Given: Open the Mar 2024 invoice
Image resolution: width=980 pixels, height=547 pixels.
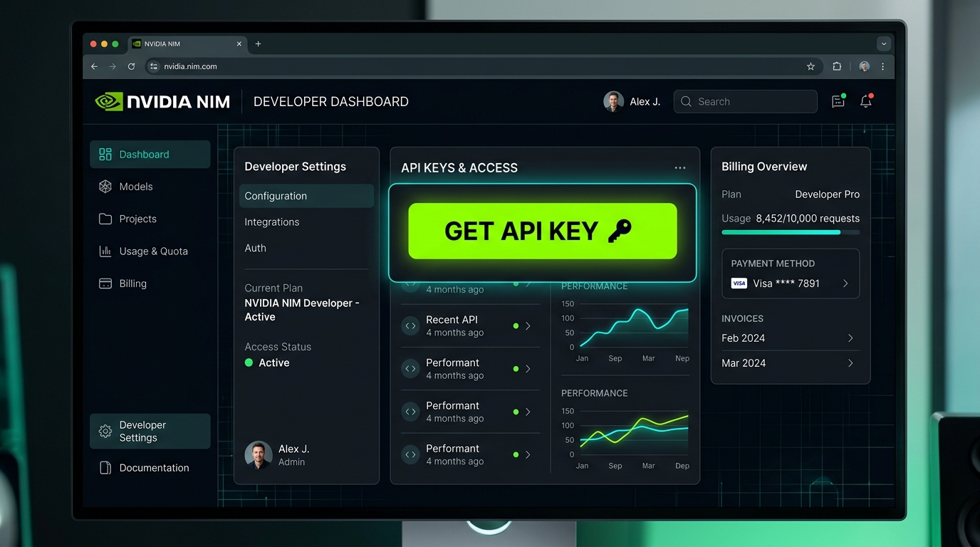Looking at the screenshot, I should coord(791,363).
